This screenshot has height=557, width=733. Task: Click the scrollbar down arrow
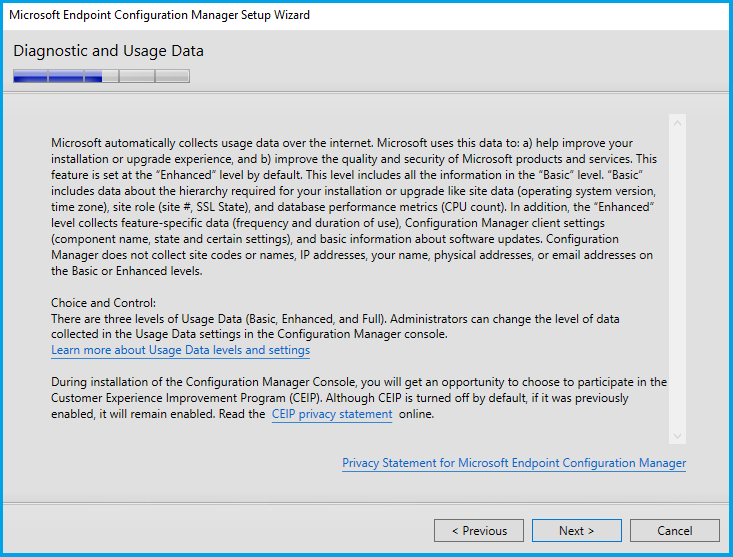pyautogui.click(x=677, y=436)
